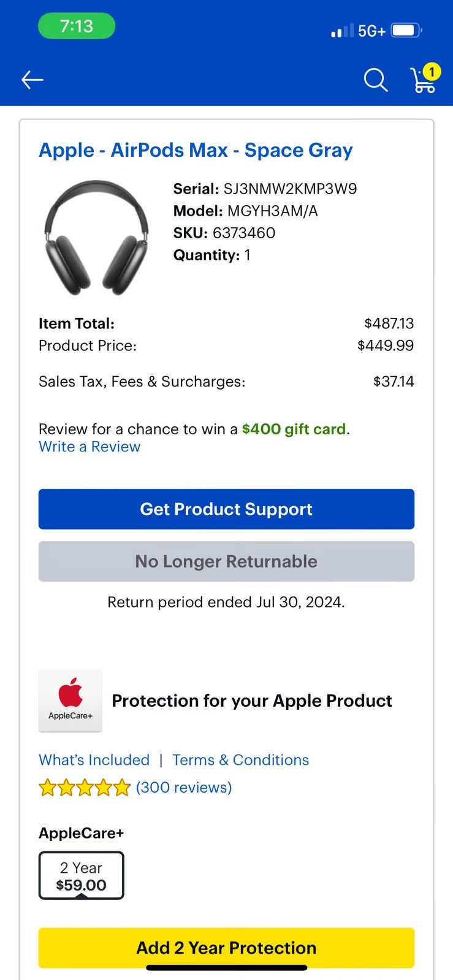
Task: Tap the $400 gift card text
Action: coord(294,429)
